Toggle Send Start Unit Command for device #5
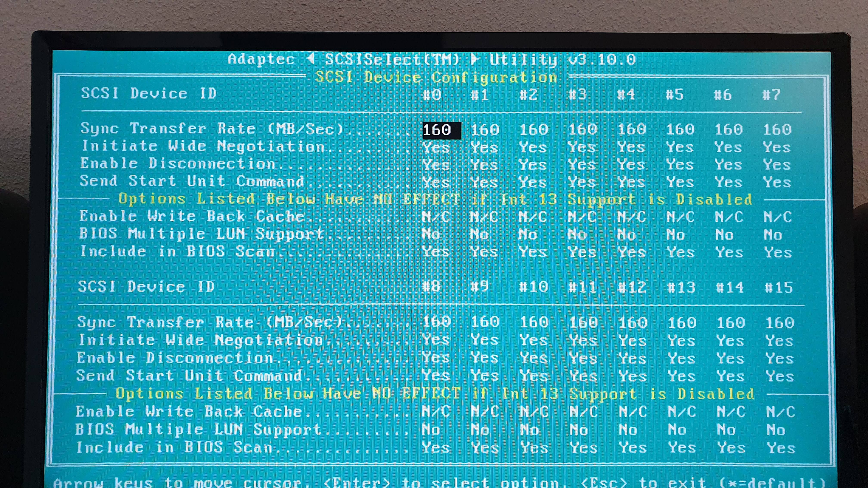 [680, 182]
